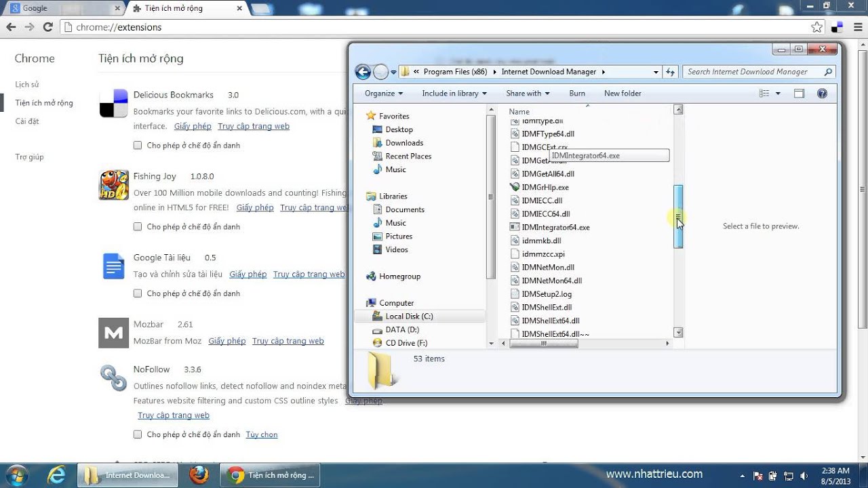Open Videos library
This screenshot has width=868, height=488.
click(391, 249)
